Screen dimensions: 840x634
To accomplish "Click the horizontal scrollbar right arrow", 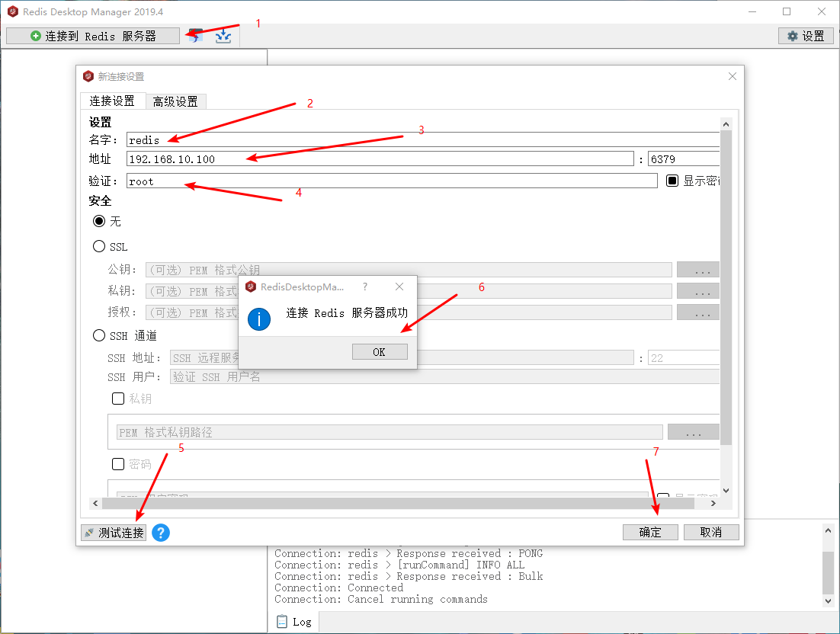I will pyautogui.click(x=713, y=504).
